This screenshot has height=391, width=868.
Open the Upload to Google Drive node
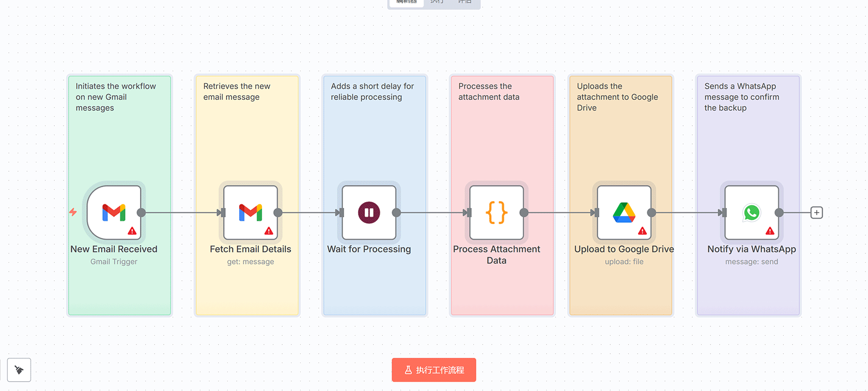(624, 213)
